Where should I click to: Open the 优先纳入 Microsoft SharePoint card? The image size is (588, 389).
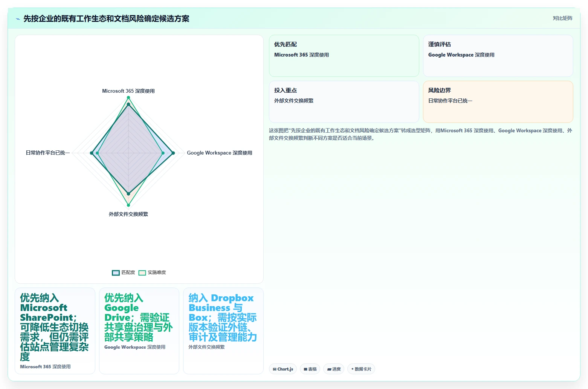tap(55, 331)
